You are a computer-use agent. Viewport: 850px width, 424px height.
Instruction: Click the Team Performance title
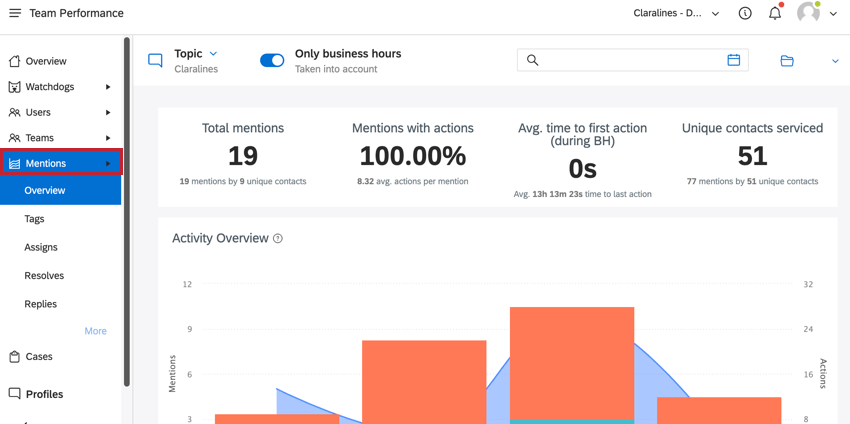(x=76, y=13)
